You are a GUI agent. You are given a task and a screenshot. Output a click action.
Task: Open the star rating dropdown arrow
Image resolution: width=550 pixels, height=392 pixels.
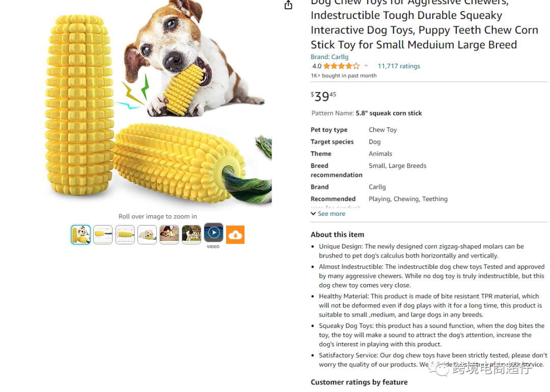click(x=366, y=66)
